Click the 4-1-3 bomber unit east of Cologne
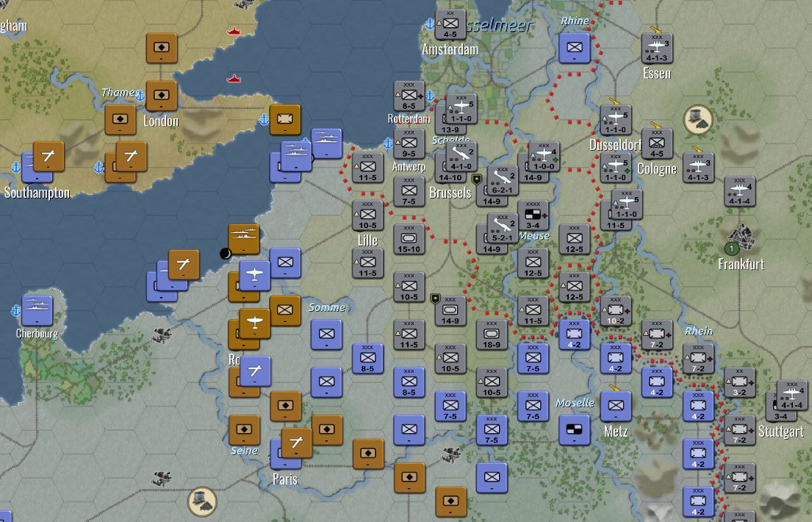 coord(698,168)
